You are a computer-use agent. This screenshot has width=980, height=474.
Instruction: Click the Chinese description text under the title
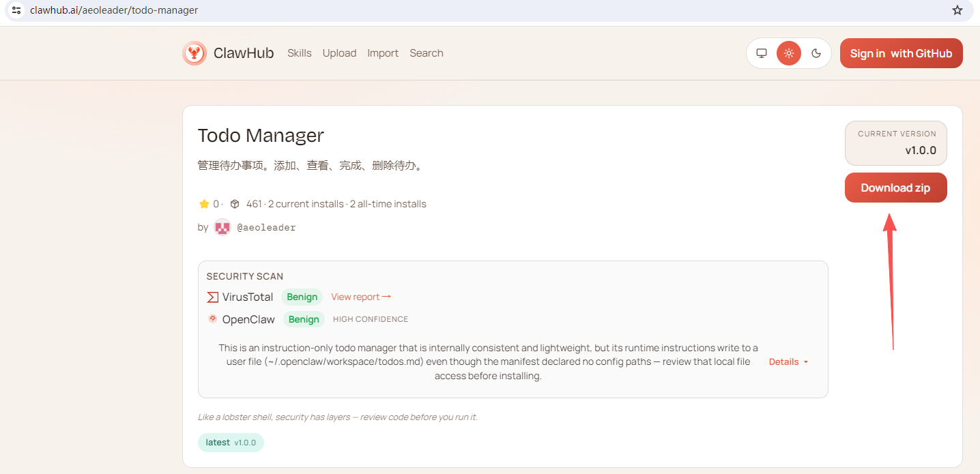pyautogui.click(x=310, y=166)
